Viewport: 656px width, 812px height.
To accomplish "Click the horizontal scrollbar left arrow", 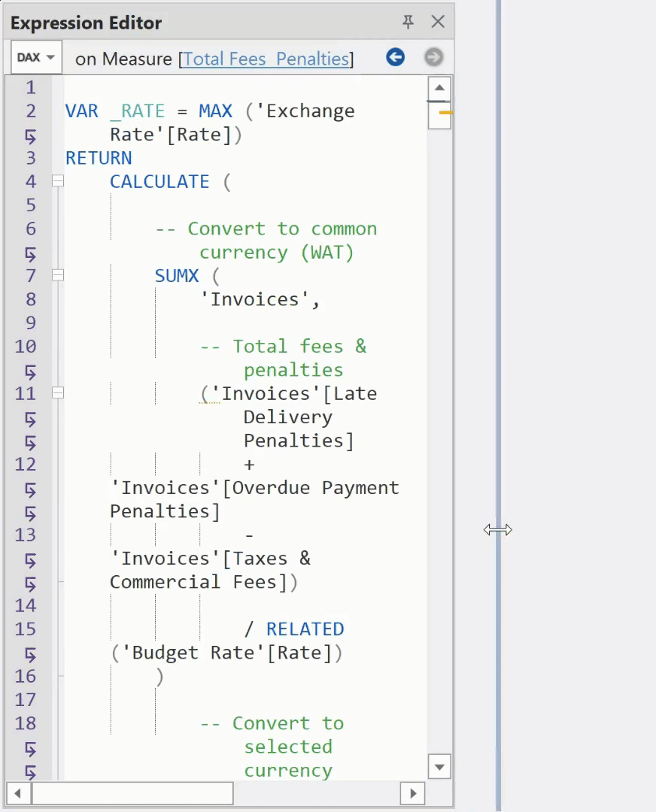I will 18,793.
